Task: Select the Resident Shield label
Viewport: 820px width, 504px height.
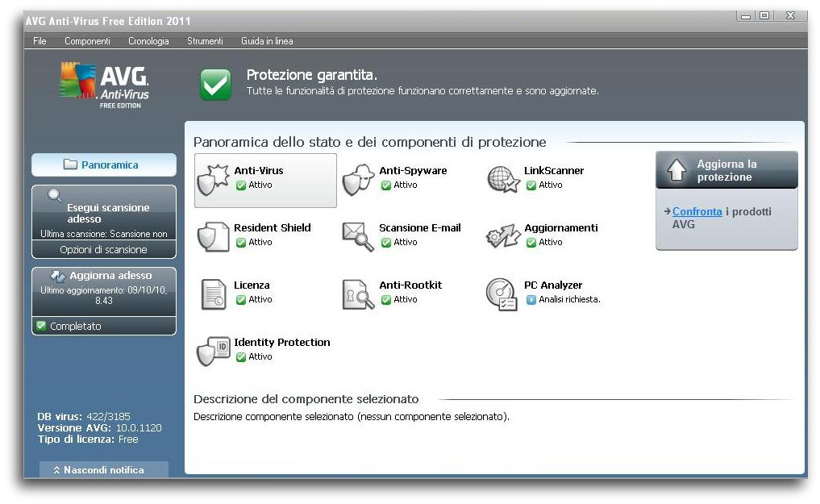Action: pos(272,227)
